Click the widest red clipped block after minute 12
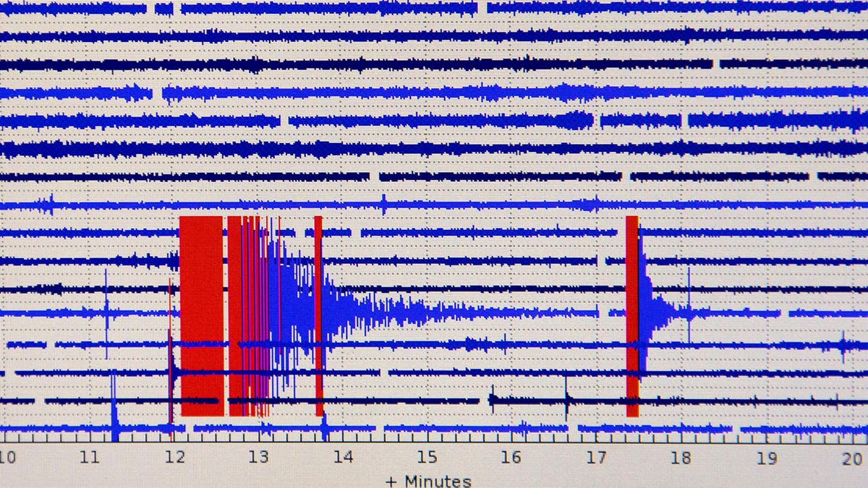Image resolution: width=868 pixels, height=488 pixels. point(201,315)
